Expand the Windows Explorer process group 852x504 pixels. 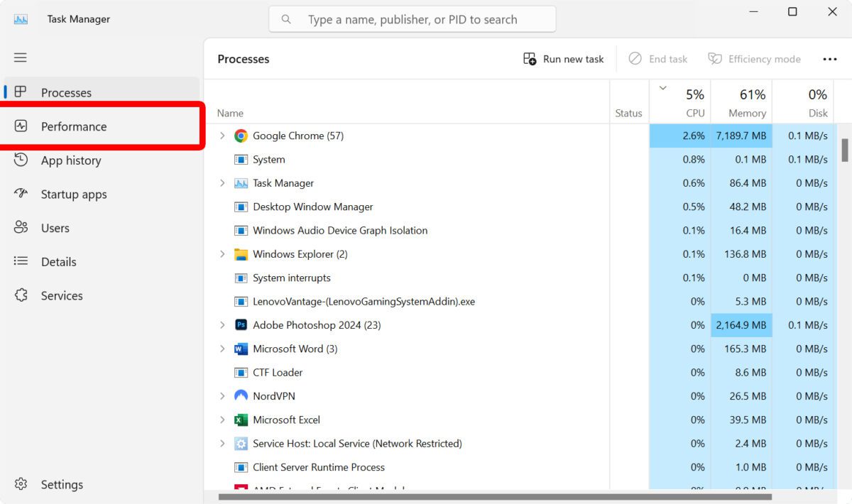click(222, 254)
